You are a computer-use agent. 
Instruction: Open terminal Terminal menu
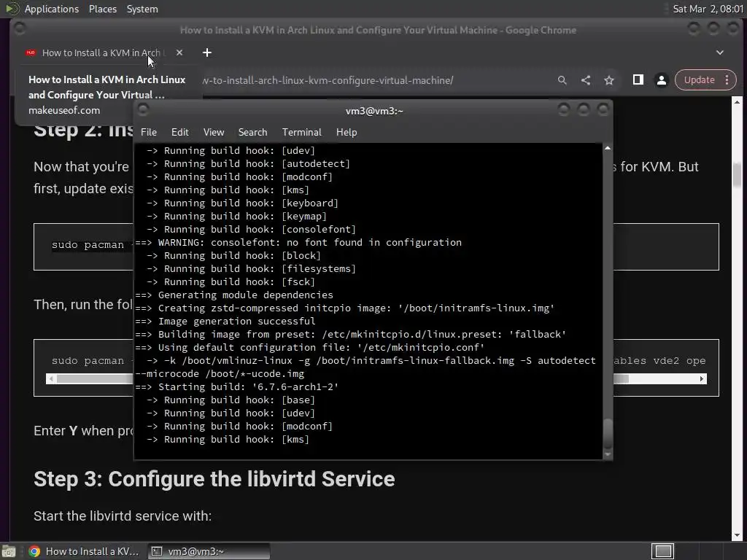click(301, 132)
